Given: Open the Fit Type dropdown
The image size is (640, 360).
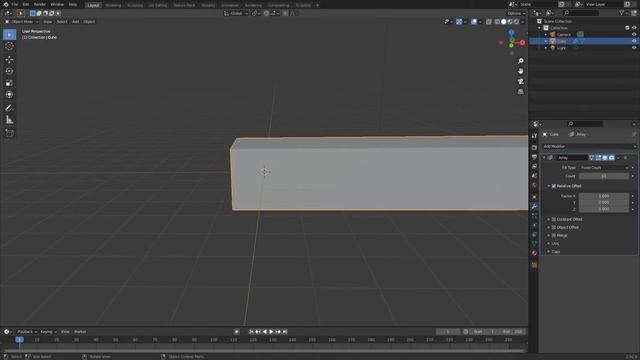Looking at the screenshot, I should click(604, 168).
